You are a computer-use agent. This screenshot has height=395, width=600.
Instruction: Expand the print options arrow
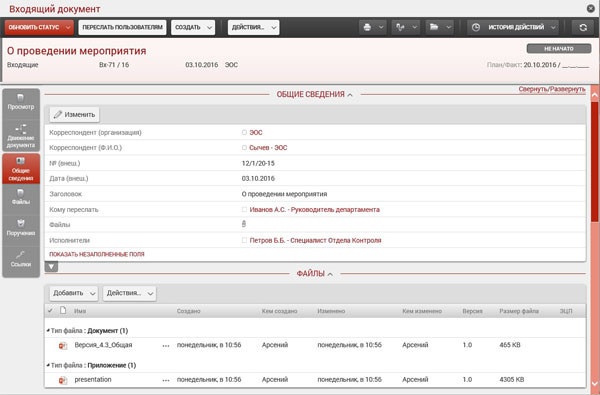381,28
